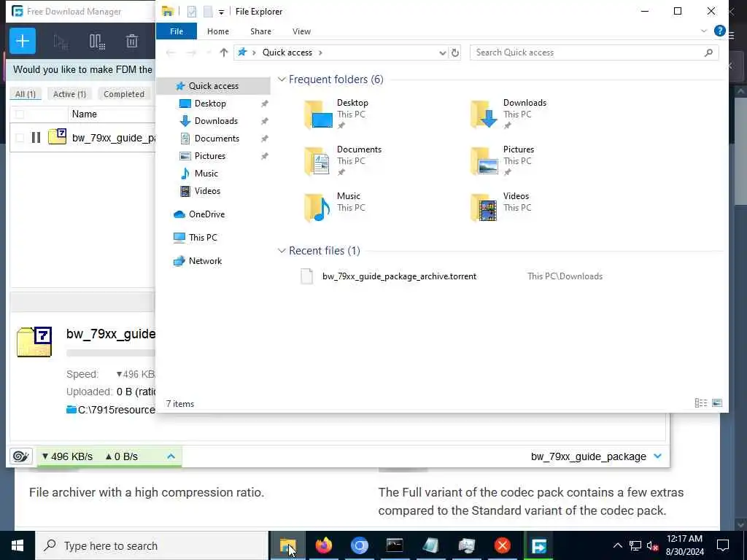Select Quick access in navigation pane
747x560 pixels.
[x=214, y=86]
